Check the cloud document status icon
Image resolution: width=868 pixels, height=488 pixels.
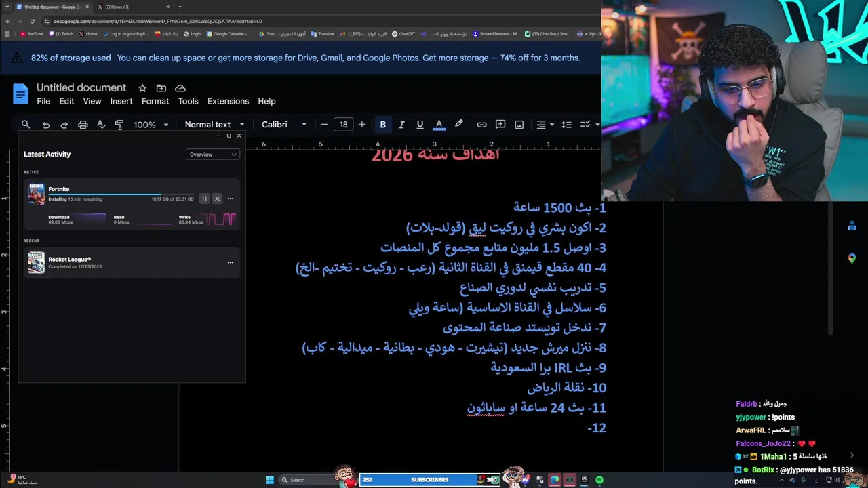point(180,88)
